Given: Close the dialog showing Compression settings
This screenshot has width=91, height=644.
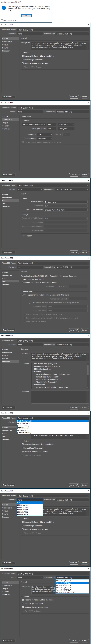Looking at the screenshot, I should (x=88, y=103).
